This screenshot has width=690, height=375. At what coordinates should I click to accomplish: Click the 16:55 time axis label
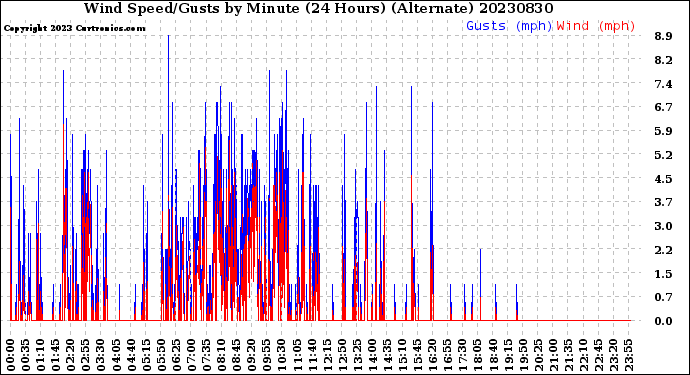[x=448, y=355]
